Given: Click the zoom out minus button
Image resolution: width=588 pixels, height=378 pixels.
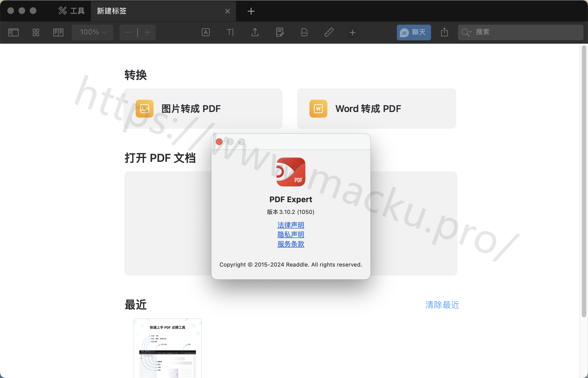Looking at the screenshot, I should click(128, 32).
